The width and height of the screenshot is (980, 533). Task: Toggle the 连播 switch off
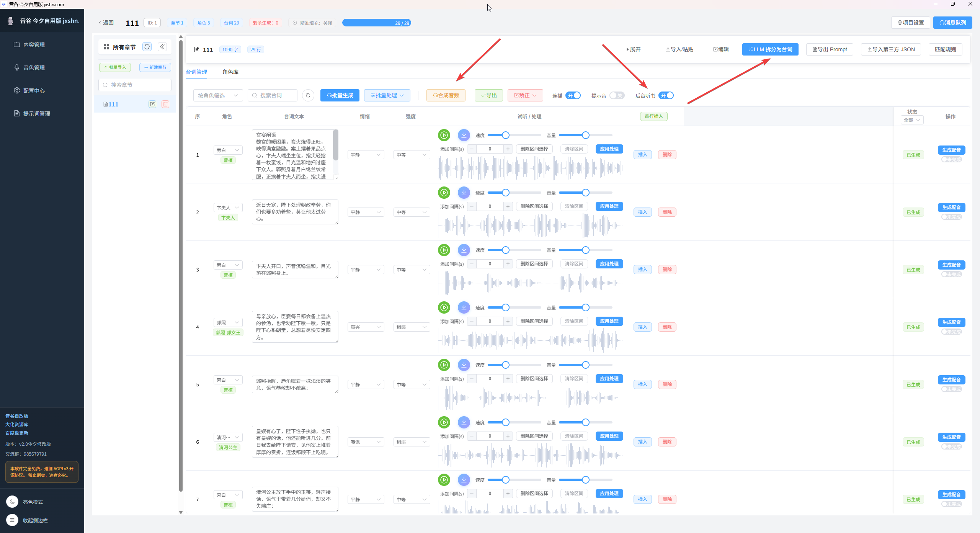573,95
